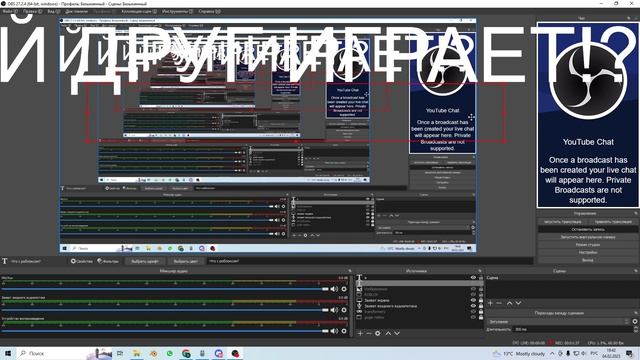The width and height of the screenshot is (640, 360).
Task: Undock the Источники panel
Action: point(480,271)
